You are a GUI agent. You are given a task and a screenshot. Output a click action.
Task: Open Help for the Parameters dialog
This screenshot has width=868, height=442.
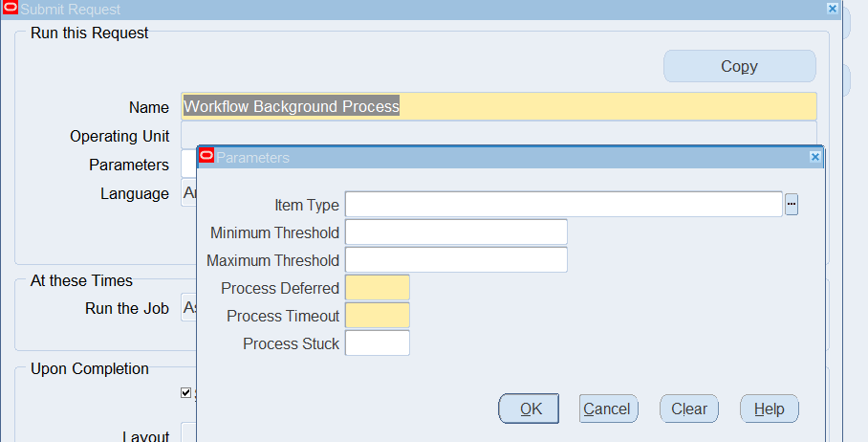pos(769,409)
